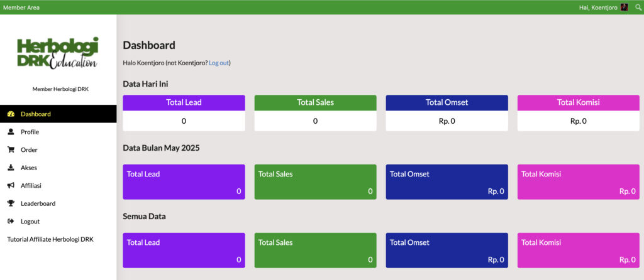Click the Total Lead card under Data Hari Ini
Viewport: 644px width, 280px height.
pos(184,113)
